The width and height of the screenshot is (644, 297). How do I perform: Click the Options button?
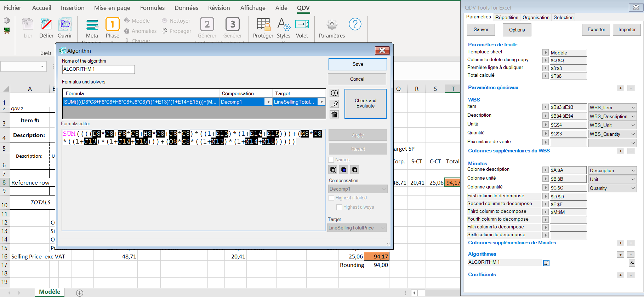[x=517, y=30]
